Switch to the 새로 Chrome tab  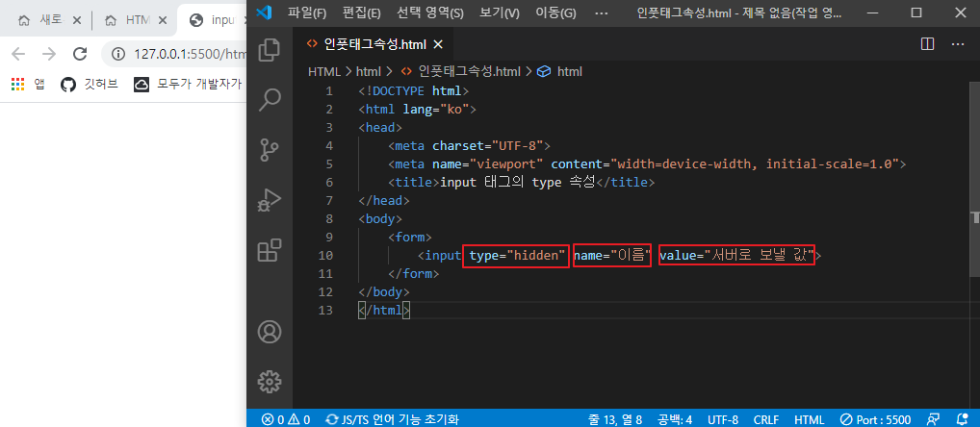50,20
